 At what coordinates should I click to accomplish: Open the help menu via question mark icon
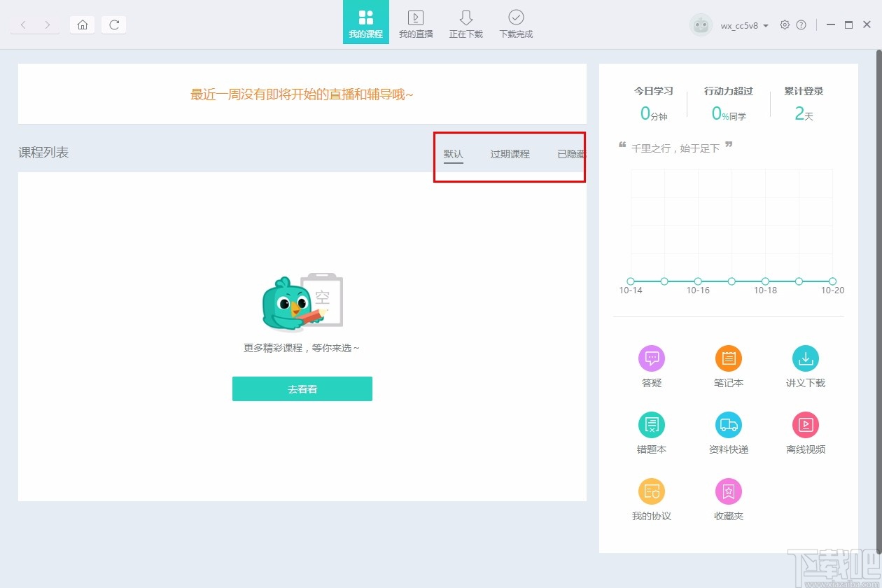point(802,24)
